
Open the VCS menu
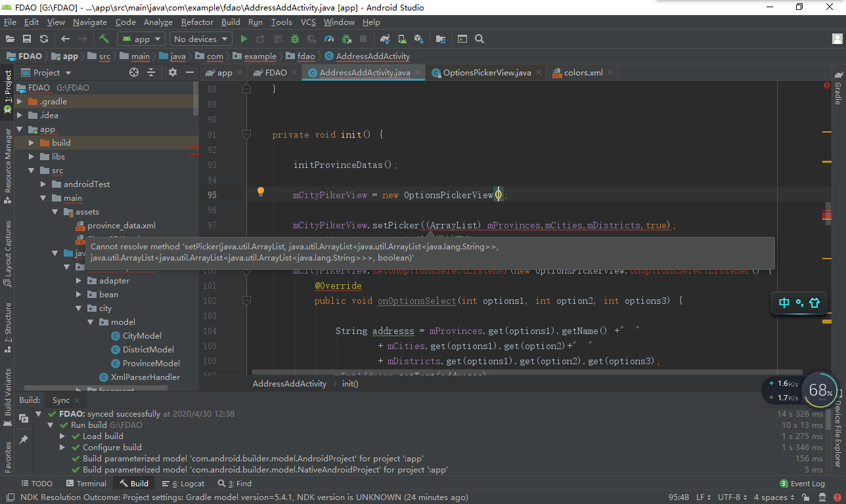308,22
